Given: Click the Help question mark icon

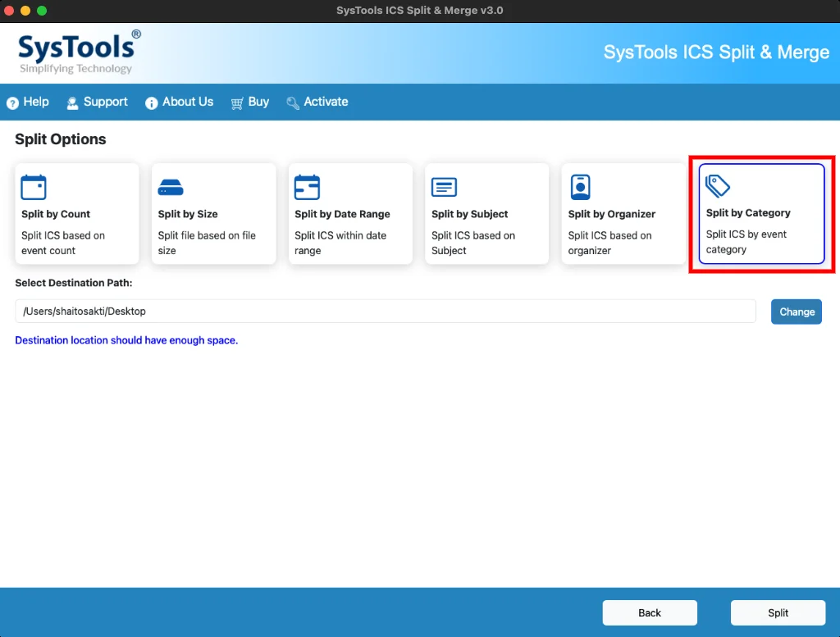Looking at the screenshot, I should (x=12, y=102).
